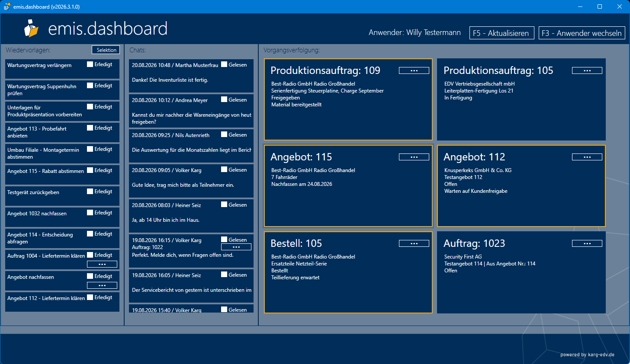Click the F5 - Aktualisieren button
This screenshot has width=630, height=364.
(501, 33)
